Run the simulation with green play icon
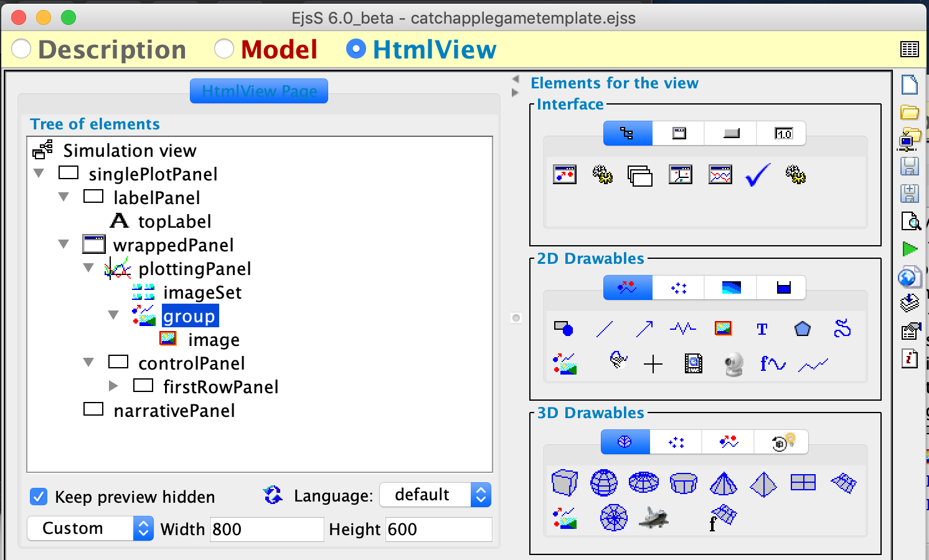 coord(910,249)
